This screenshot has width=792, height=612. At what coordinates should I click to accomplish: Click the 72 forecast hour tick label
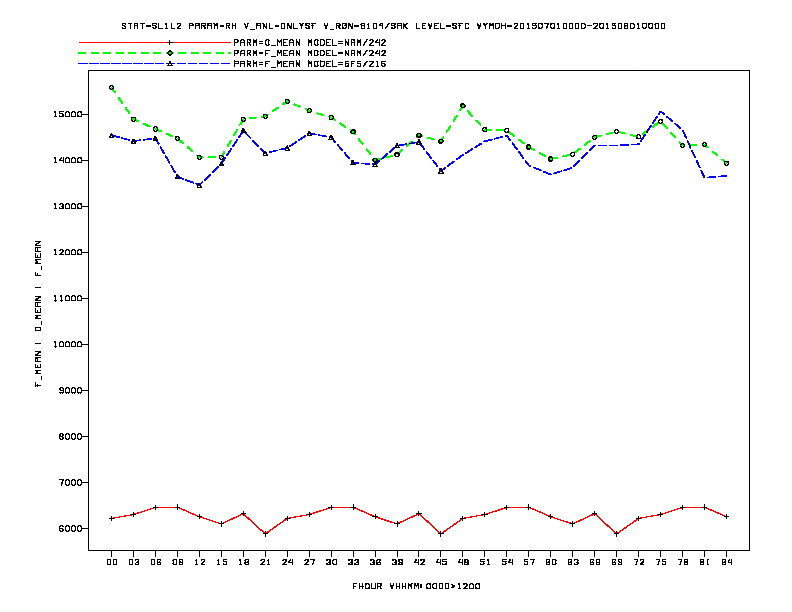coord(638,562)
